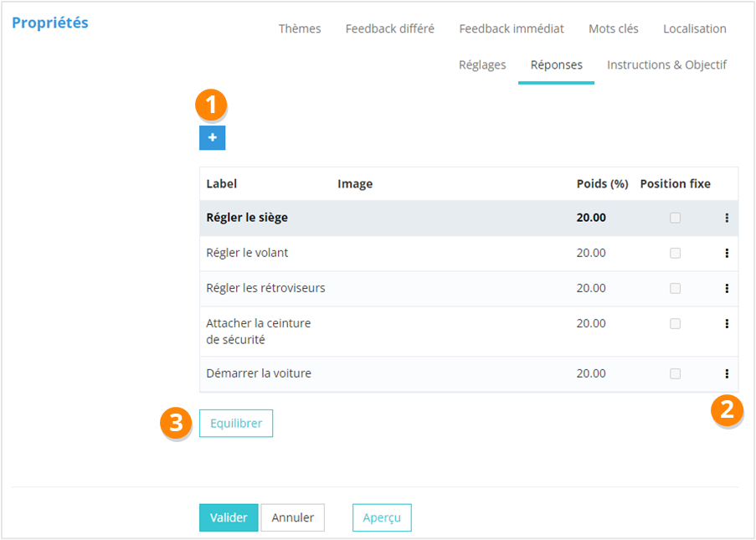Image resolution: width=756 pixels, height=540 pixels.
Task: Open Instructions & Objectif tab
Action: click(666, 64)
